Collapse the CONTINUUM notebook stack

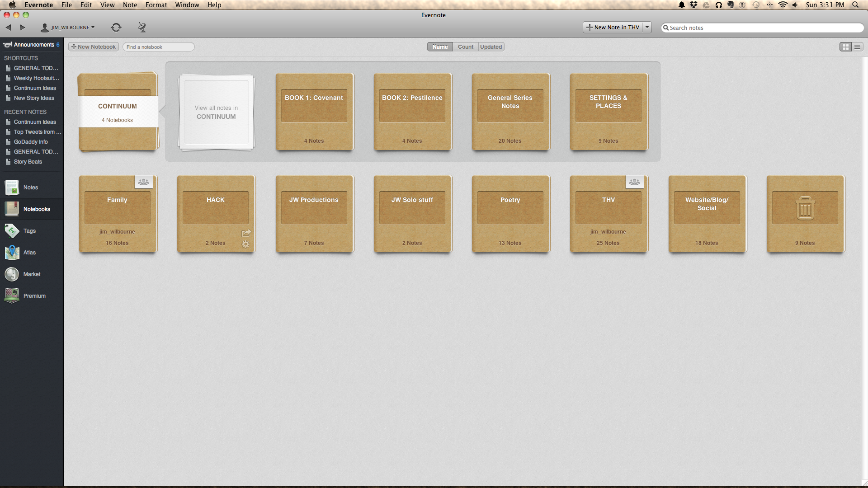pos(118,112)
